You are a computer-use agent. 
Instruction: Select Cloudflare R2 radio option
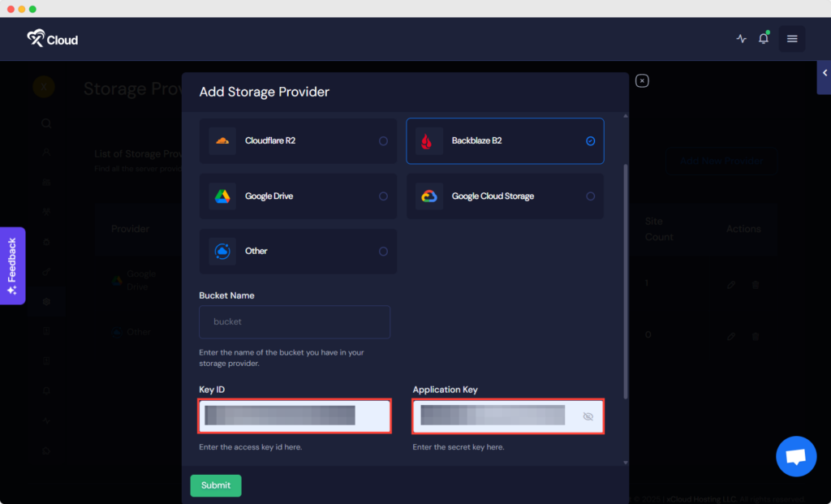click(383, 141)
